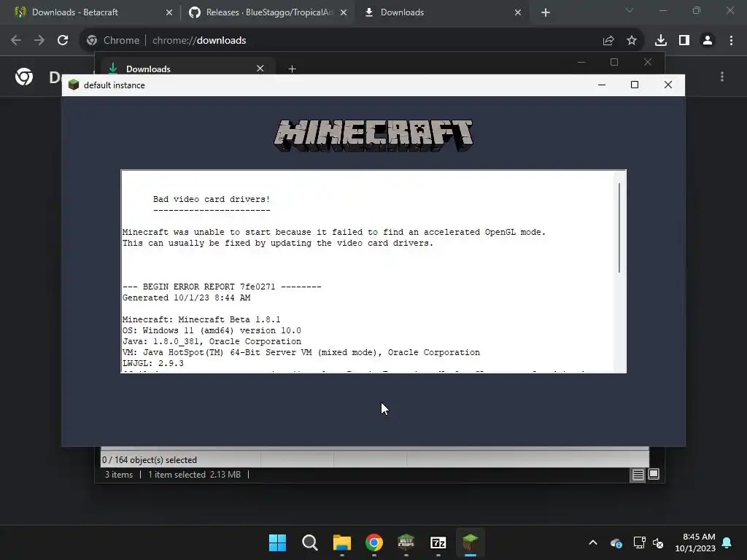Select Downloads tab in File Explorer window
747x560 pixels.
[x=186, y=69]
